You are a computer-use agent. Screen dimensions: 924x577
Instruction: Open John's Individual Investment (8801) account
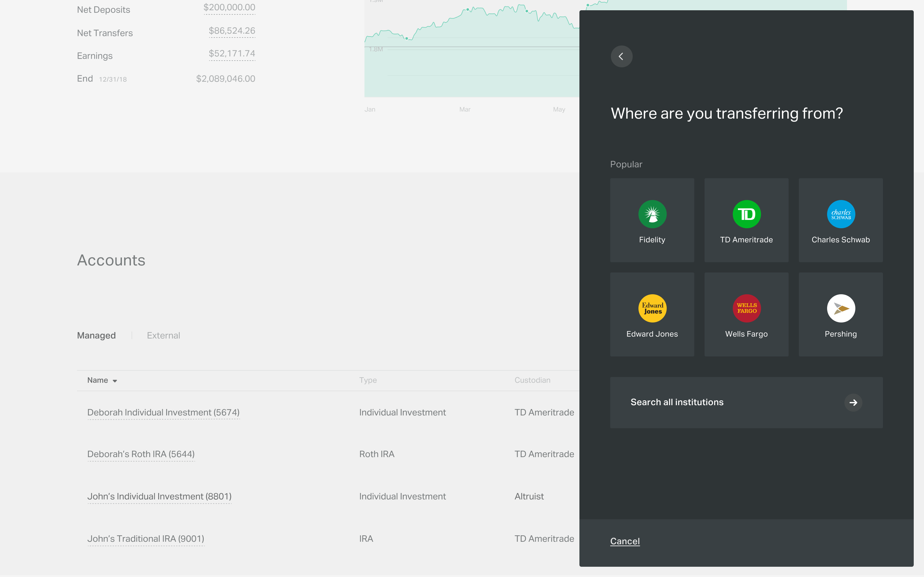click(159, 497)
